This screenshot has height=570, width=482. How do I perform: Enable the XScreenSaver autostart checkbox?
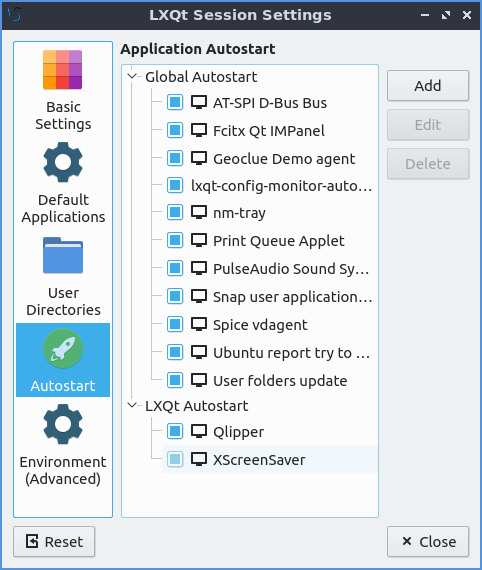[x=175, y=459]
